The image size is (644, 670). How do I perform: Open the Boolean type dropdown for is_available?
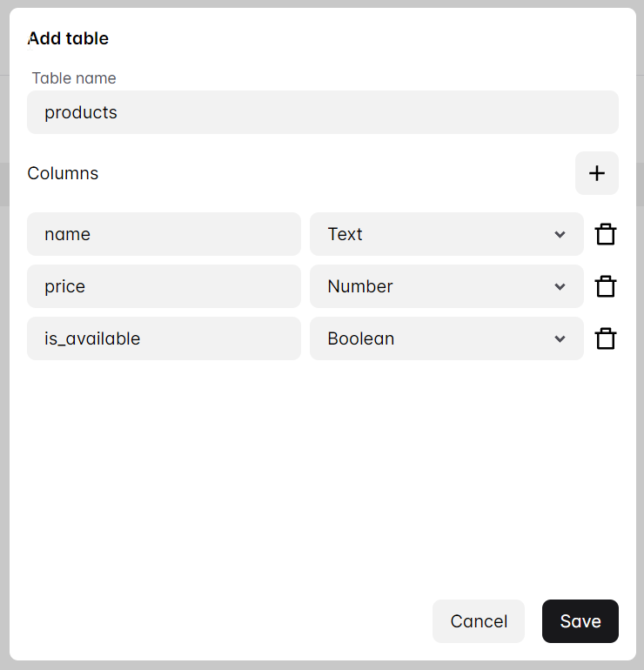click(435, 338)
